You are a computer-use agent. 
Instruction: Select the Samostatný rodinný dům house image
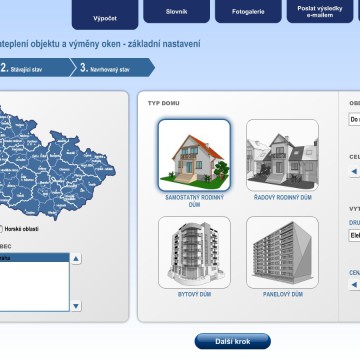coord(194,155)
